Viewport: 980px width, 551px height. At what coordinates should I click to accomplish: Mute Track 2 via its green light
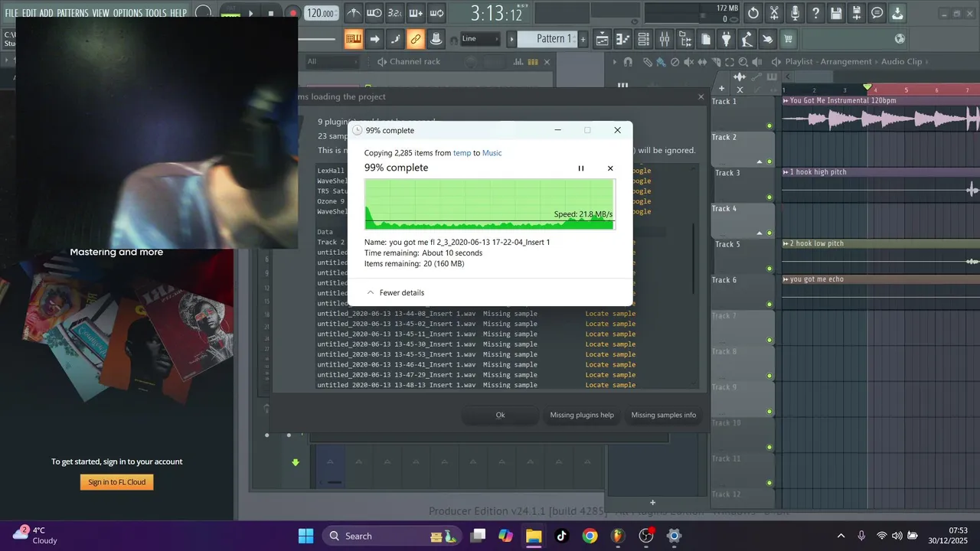point(769,161)
